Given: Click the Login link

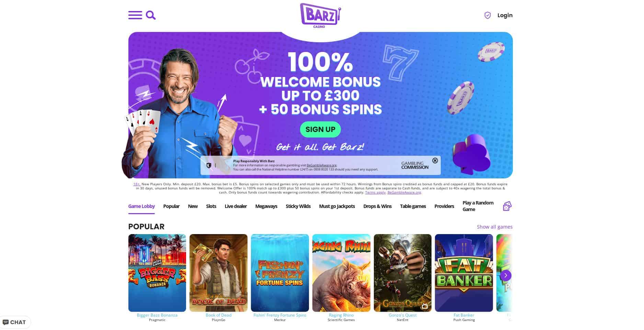Looking at the screenshot, I should pos(505,15).
